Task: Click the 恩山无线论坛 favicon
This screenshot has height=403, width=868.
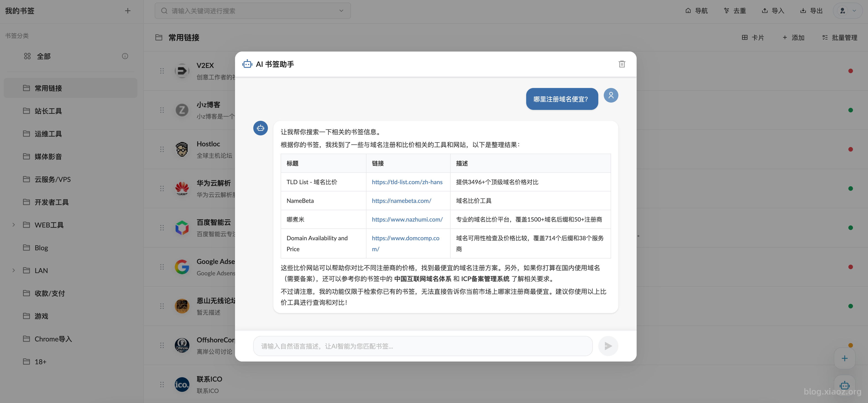Action: [182, 306]
